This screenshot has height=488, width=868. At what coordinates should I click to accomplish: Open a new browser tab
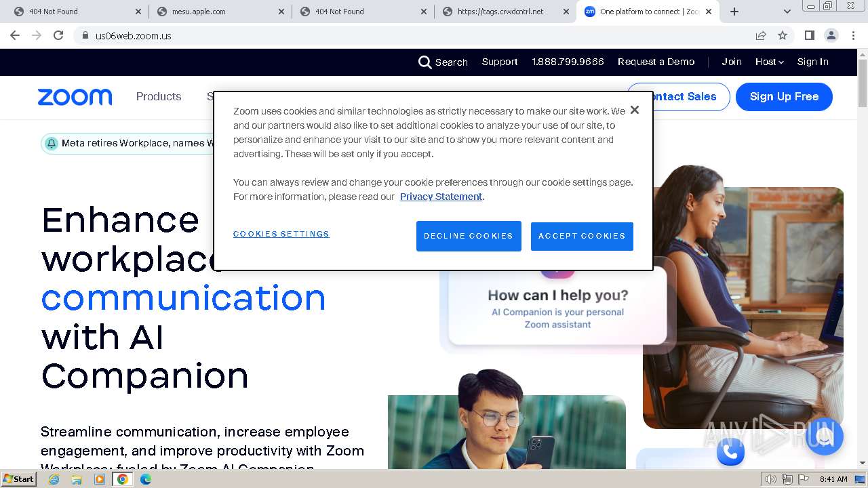tap(734, 12)
